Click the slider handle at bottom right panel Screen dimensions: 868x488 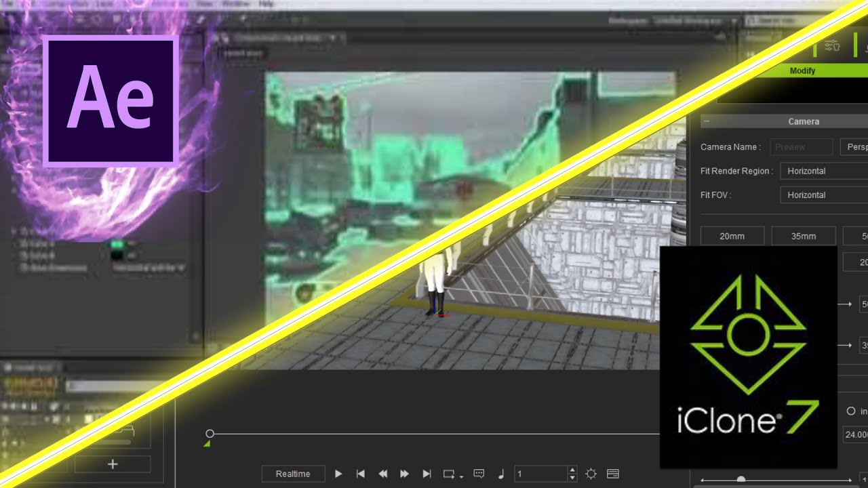741,480
